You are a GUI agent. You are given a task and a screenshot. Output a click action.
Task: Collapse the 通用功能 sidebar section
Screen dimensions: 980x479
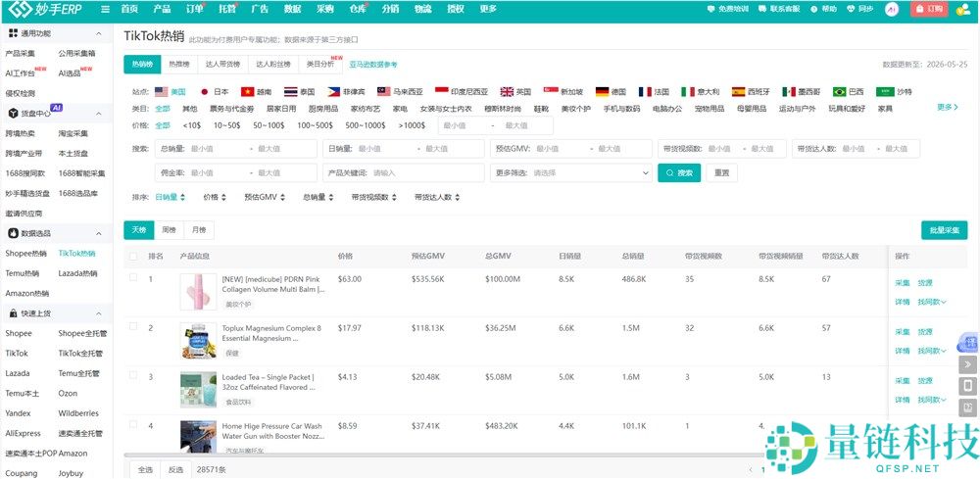coord(99,33)
